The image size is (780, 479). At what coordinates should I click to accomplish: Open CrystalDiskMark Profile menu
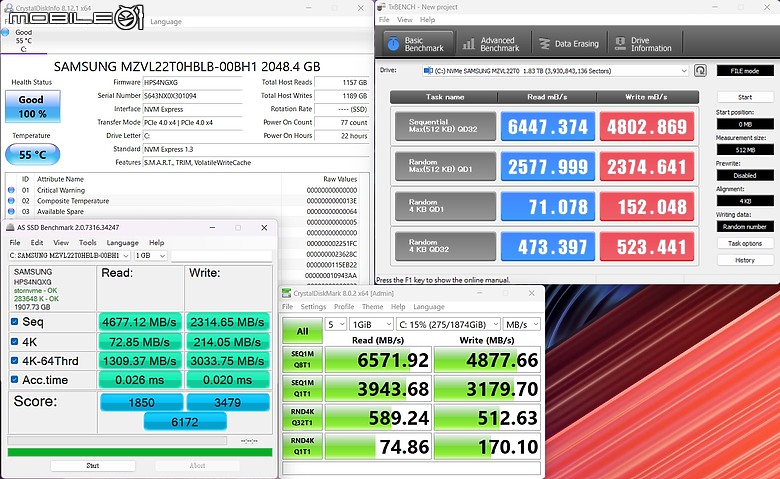(x=344, y=306)
